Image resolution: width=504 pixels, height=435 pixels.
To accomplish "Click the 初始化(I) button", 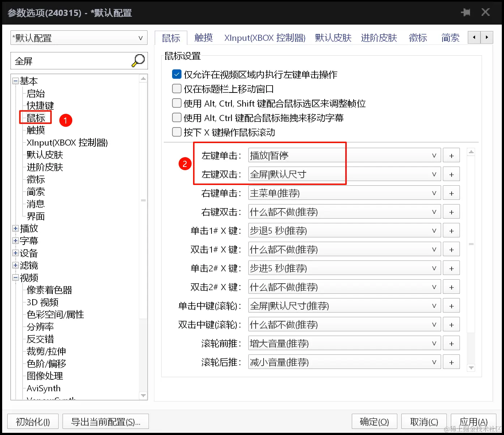I will (x=33, y=421).
